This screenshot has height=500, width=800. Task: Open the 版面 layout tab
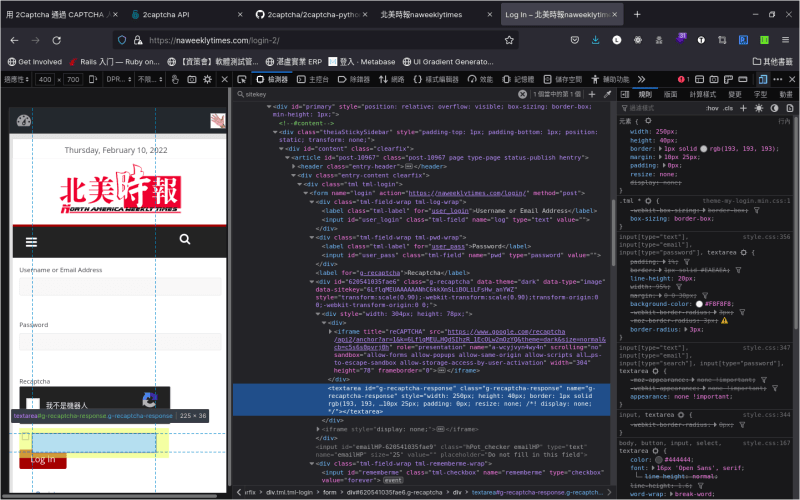(670, 94)
